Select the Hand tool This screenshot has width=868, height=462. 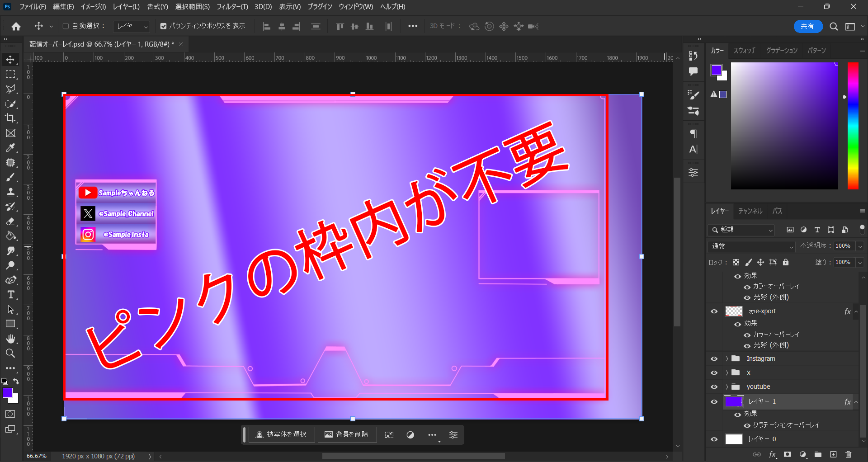[10, 339]
